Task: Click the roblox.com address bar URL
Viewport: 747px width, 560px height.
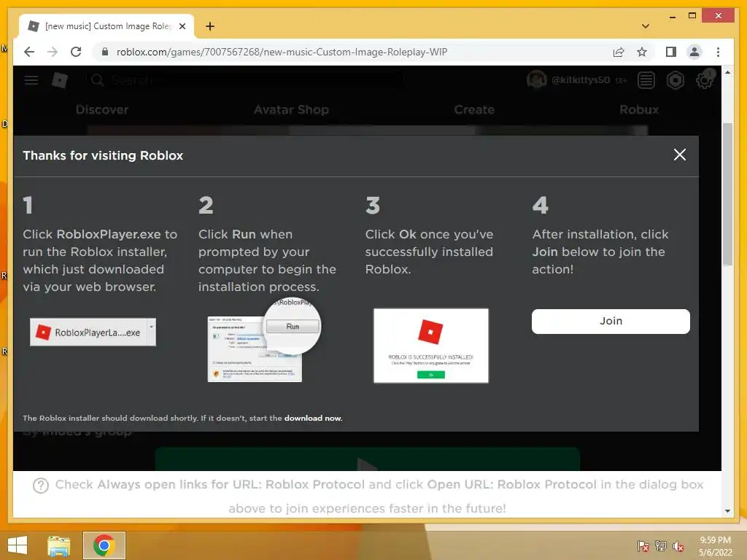Action: [282, 52]
